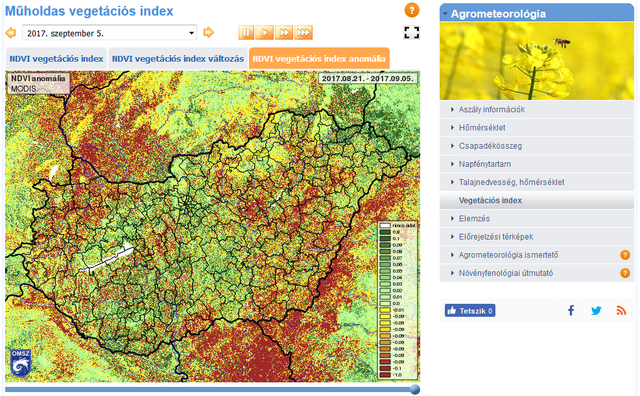This screenshot has width=640, height=396.
Task: Share page on Twitter
Action: click(x=596, y=311)
